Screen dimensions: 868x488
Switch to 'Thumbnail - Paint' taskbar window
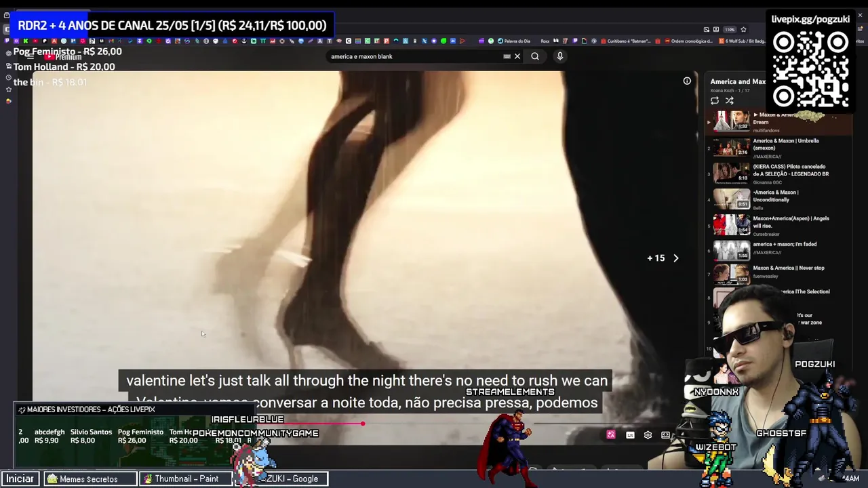click(x=186, y=479)
